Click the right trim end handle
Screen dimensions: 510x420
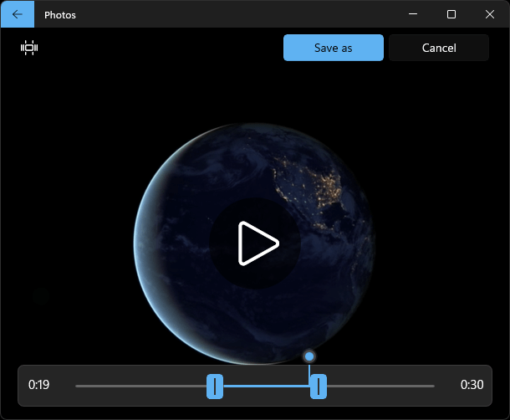319,387
